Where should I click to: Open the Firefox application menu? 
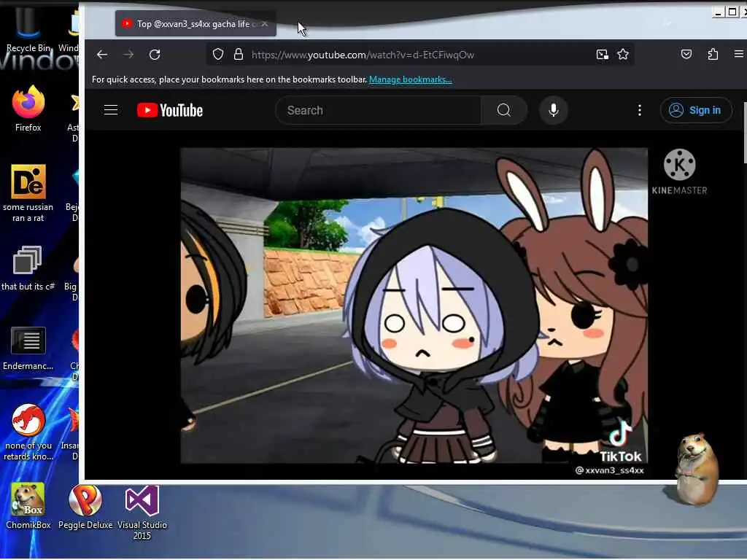(x=739, y=54)
